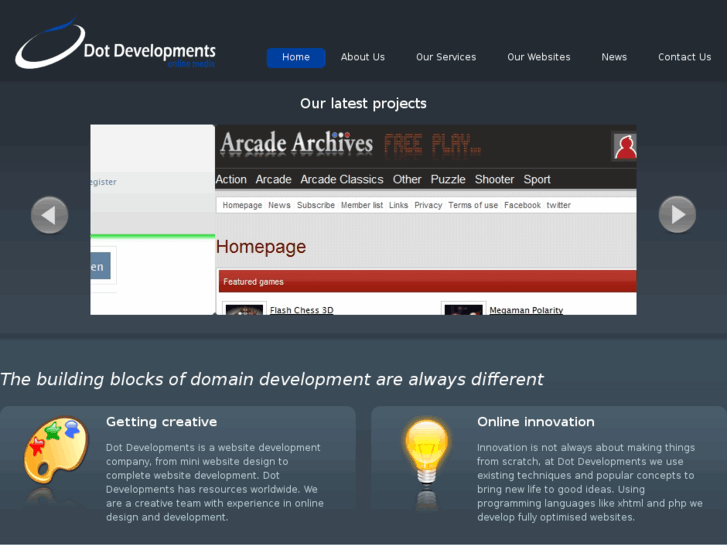Navigate to Our Services
Viewport: 727px width, 545px height.
[446, 57]
